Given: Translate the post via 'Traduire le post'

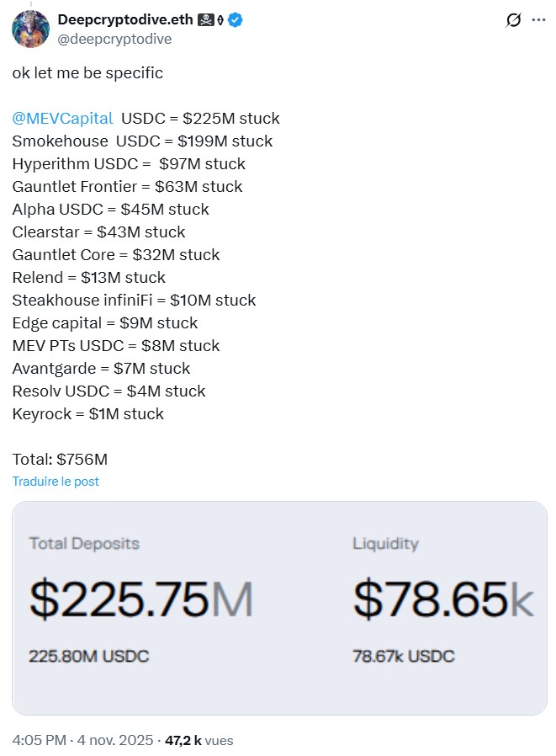Looking at the screenshot, I should click(x=56, y=481).
